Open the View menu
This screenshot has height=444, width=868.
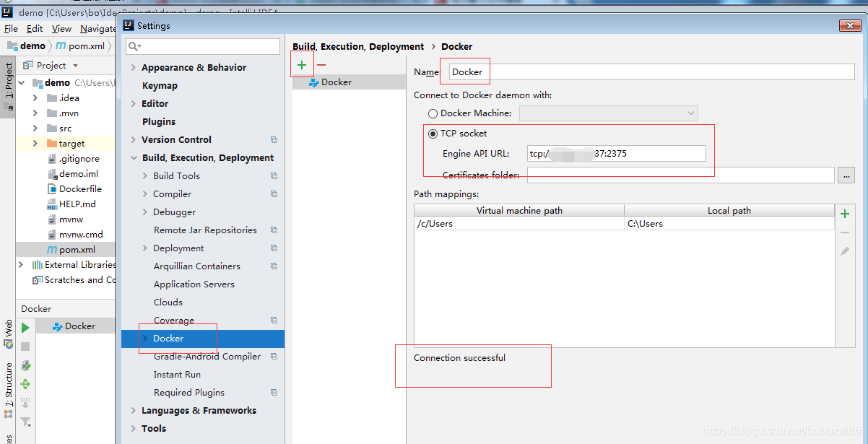coord(61,29)
